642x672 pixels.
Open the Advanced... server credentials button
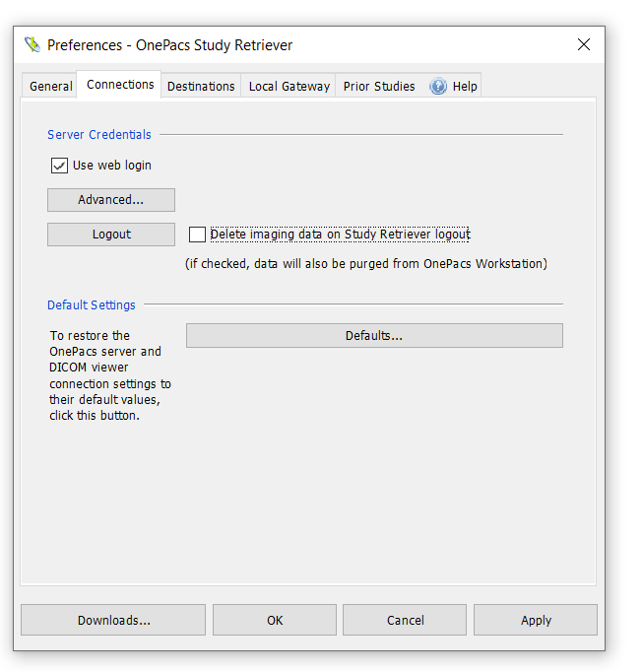click(x=111, y=200)
